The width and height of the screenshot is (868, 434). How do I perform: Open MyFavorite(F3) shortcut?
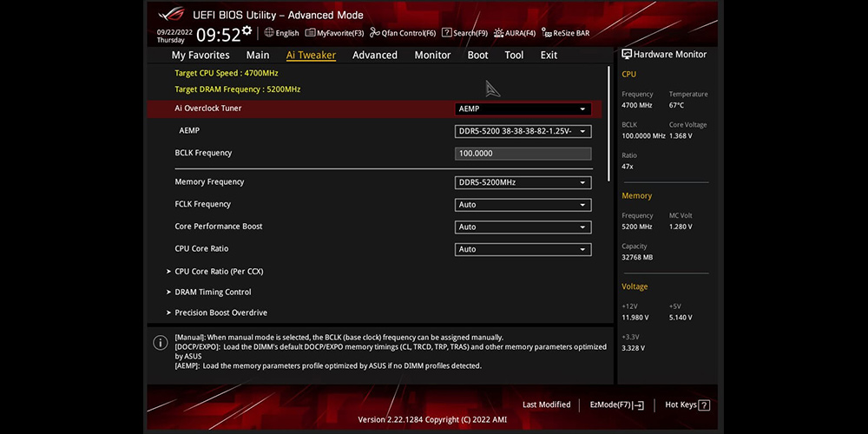334,33
